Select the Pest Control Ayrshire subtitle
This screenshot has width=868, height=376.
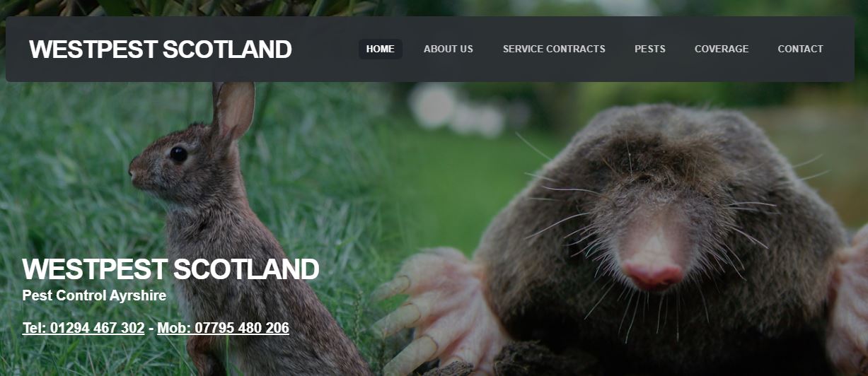coord(94,295)
